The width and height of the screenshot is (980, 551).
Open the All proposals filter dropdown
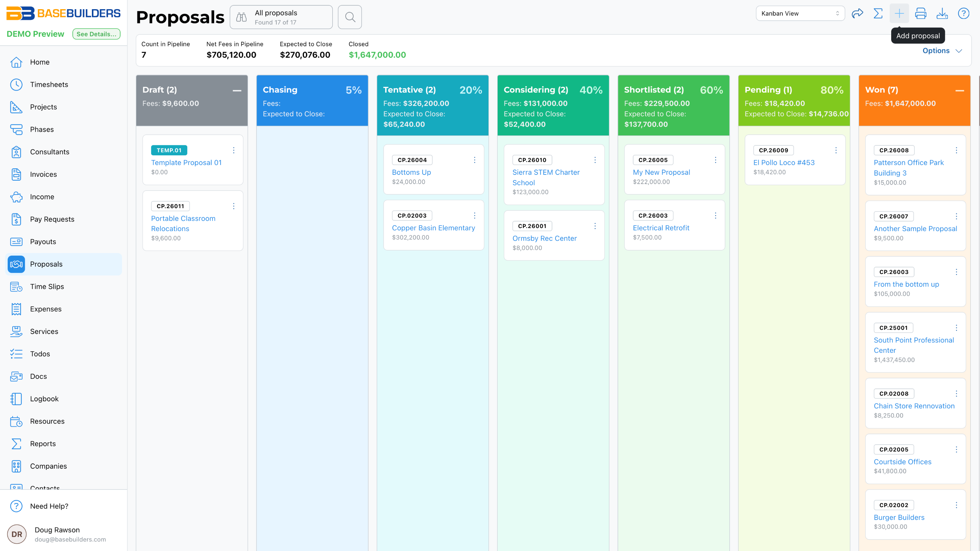point(281,17)
